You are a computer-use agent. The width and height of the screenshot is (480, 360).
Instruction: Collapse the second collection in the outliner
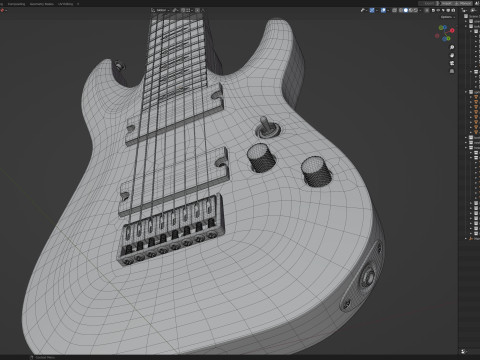click(x=467, y=26)
